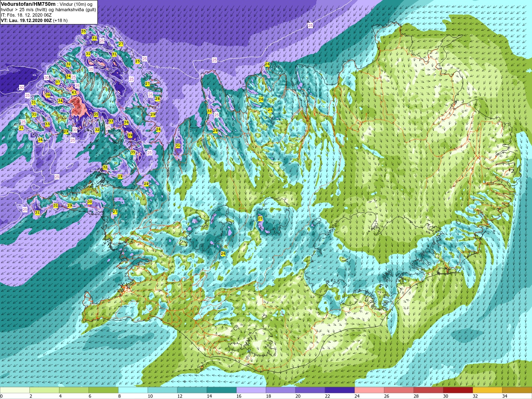Pick the 4–6 m/s green legend swatch
The image size is (532, 399).
click(x=74, y=390)
